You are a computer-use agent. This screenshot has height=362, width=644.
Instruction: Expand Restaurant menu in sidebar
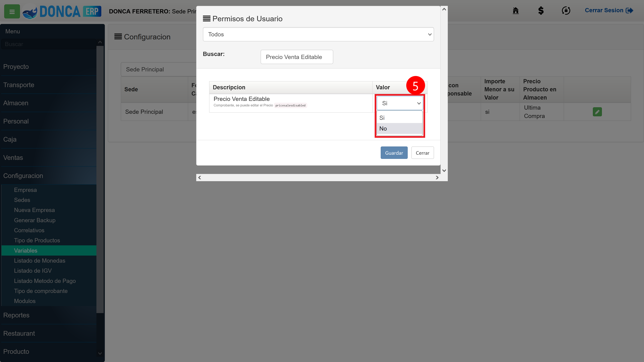point(49,334)
